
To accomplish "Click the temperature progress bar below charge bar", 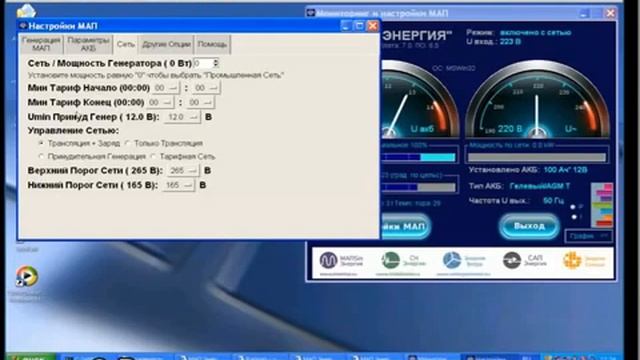I will [x=418, y=187].
